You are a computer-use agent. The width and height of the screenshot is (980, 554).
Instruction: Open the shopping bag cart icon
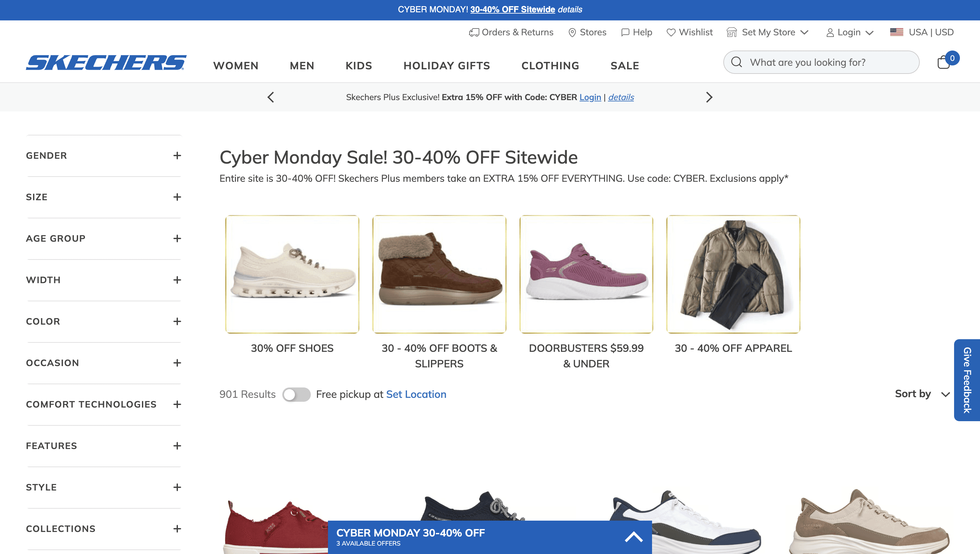click(944, 63)
